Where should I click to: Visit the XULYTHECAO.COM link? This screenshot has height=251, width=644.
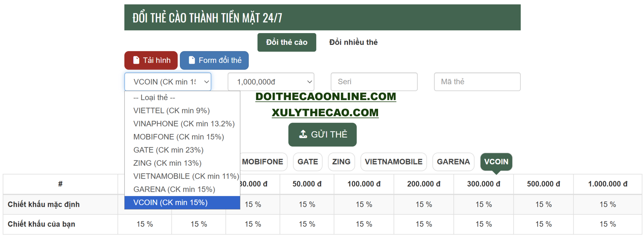[325, 113]
